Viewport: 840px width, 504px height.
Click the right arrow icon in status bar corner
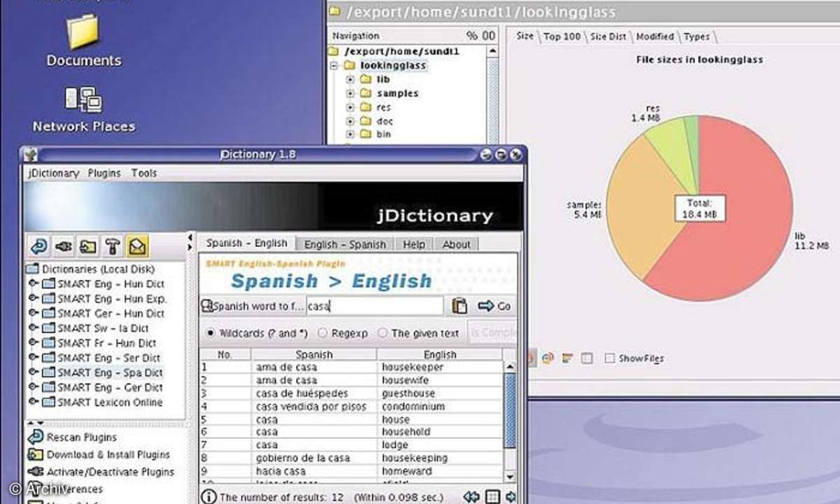[x=511, y=496]
